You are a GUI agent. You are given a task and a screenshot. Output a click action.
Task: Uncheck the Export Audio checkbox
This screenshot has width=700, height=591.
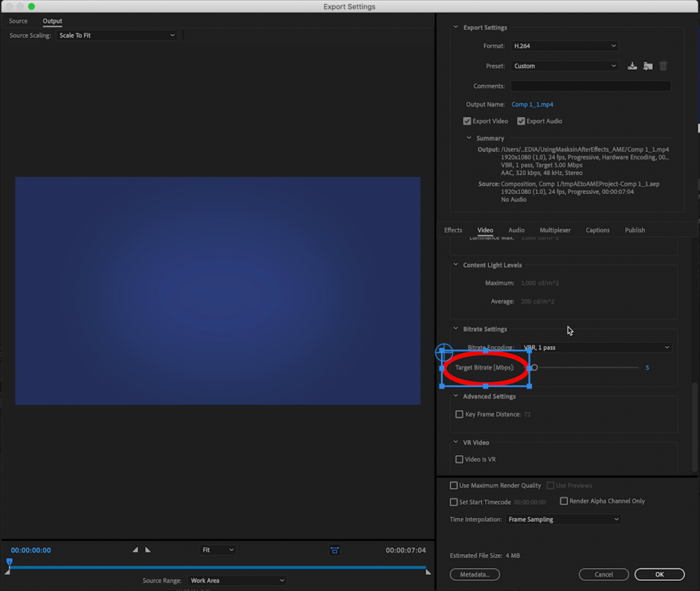click(521, 121)
